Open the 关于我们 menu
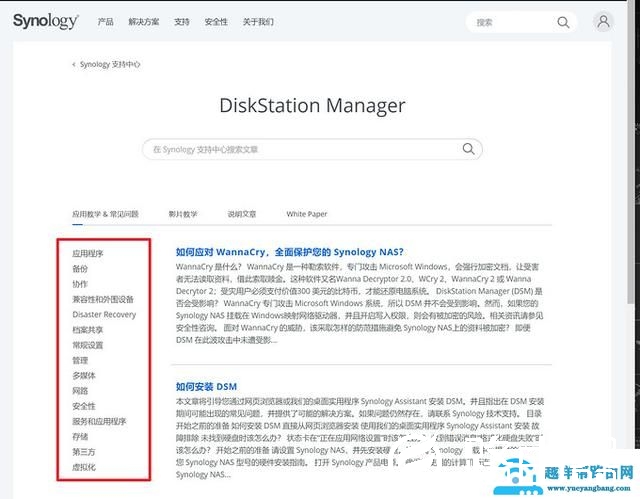 click(258, 22)
